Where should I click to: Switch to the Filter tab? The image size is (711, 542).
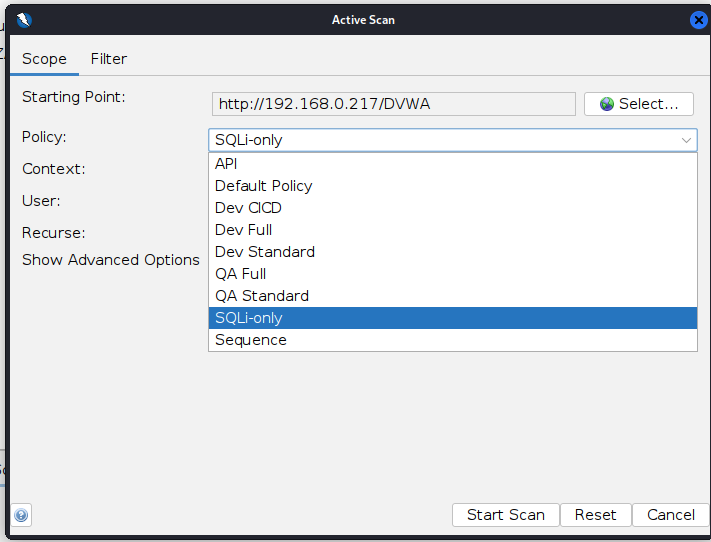109,59
